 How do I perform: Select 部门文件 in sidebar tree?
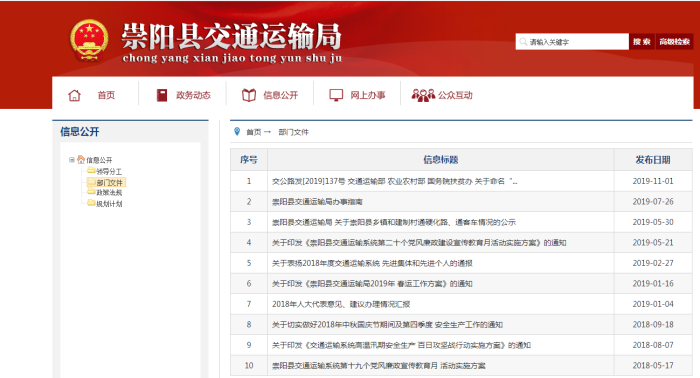coord(109,183)
